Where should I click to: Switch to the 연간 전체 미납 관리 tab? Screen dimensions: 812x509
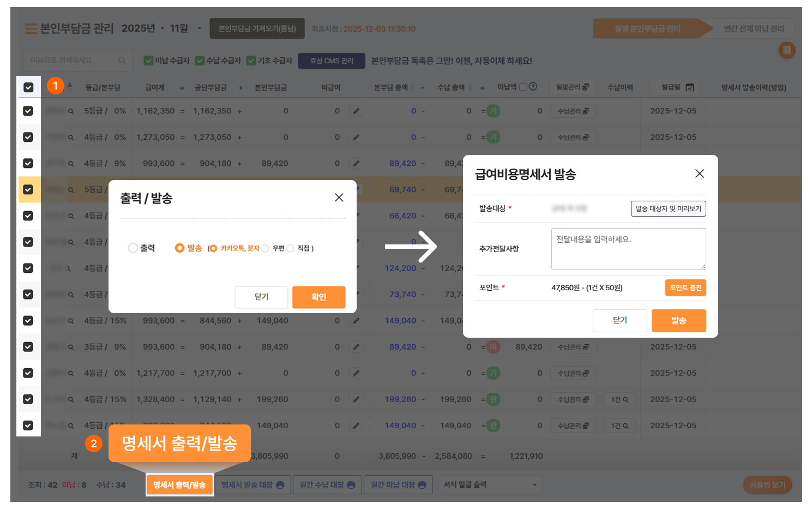click(753, 29)
